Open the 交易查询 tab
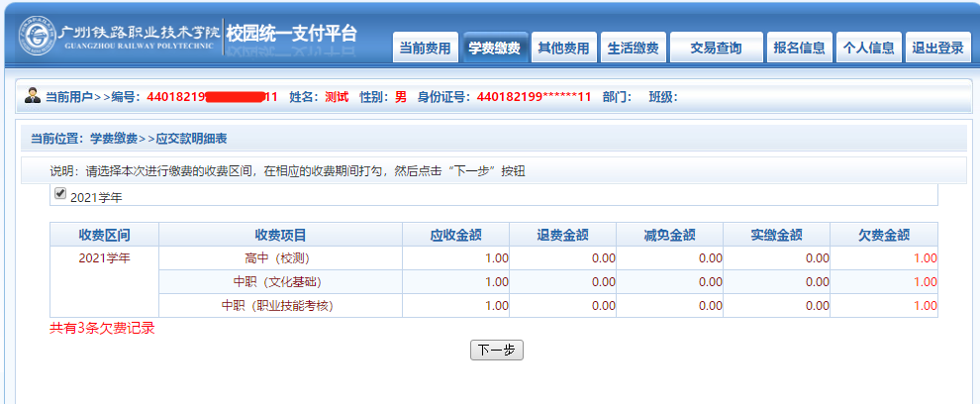 pos(716,48)
